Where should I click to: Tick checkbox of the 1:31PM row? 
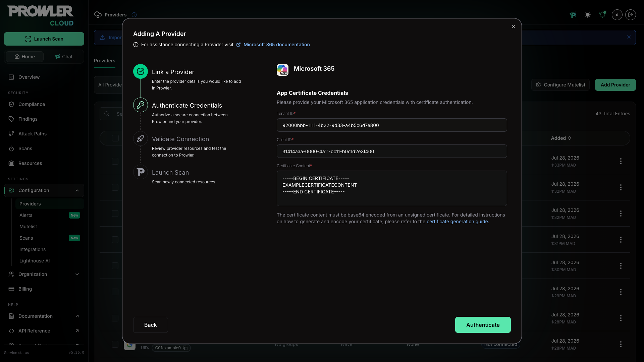115,240
